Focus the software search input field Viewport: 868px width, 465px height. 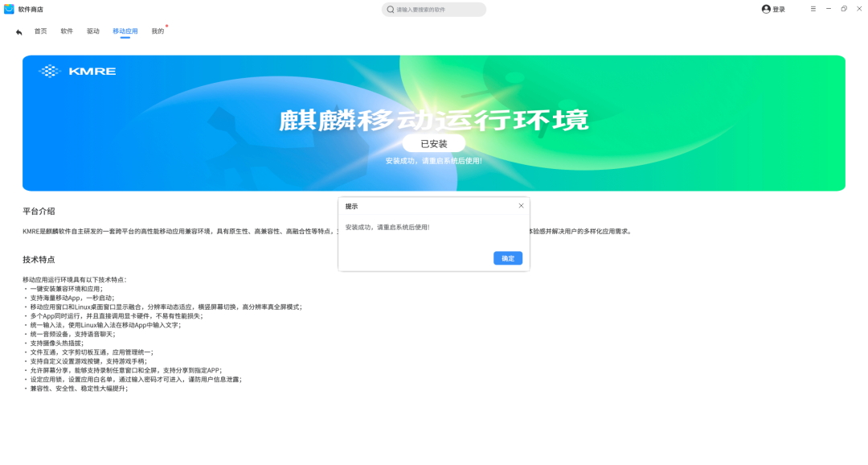(433, 10)
